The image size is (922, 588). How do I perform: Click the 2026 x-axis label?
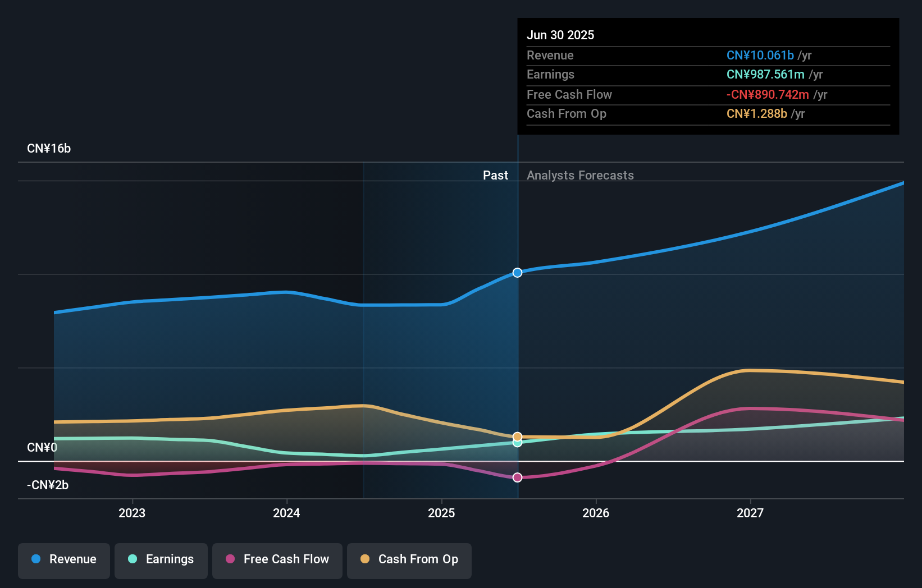(x=596, y=513)
